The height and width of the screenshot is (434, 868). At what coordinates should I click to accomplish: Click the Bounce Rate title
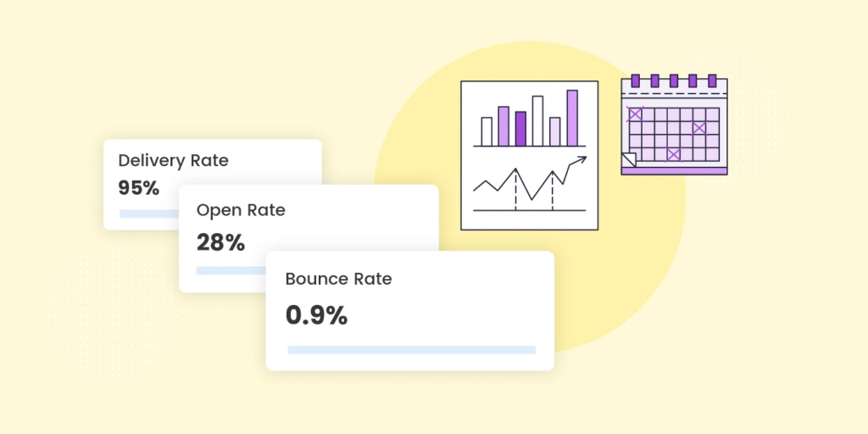click(x=338, y=279)
